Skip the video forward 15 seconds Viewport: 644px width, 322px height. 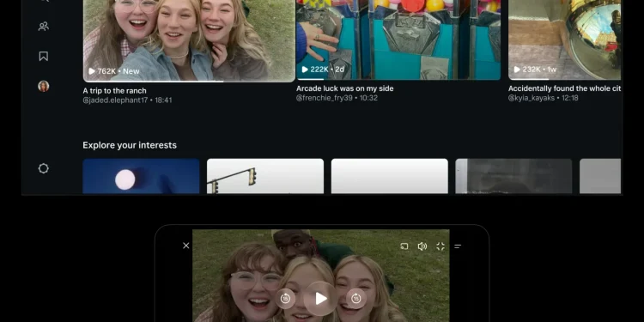tap(356, 299)
